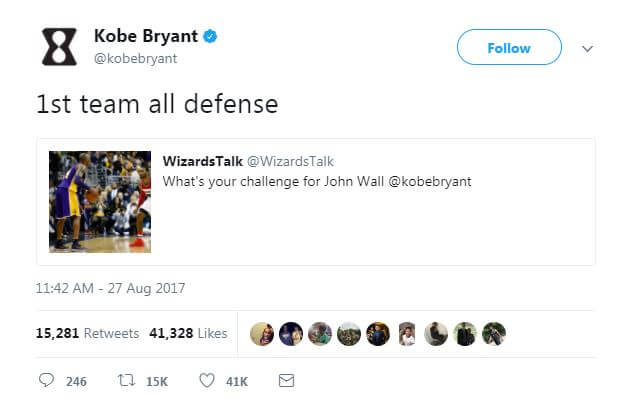Click the Follow button

509,47
